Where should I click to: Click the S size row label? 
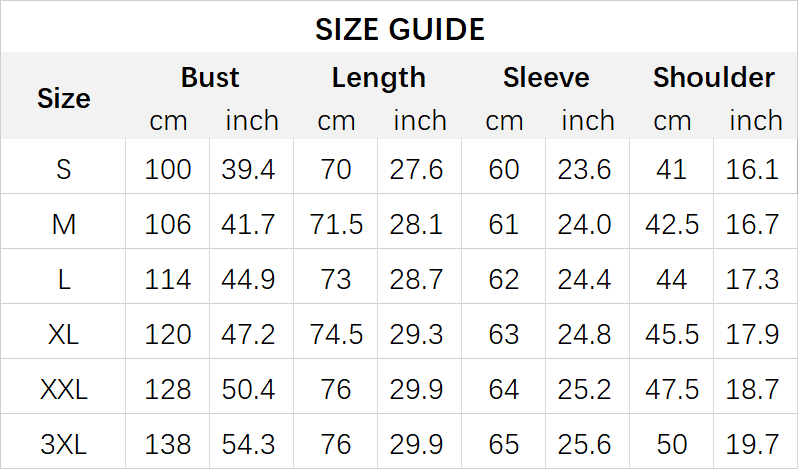(64, 169)
